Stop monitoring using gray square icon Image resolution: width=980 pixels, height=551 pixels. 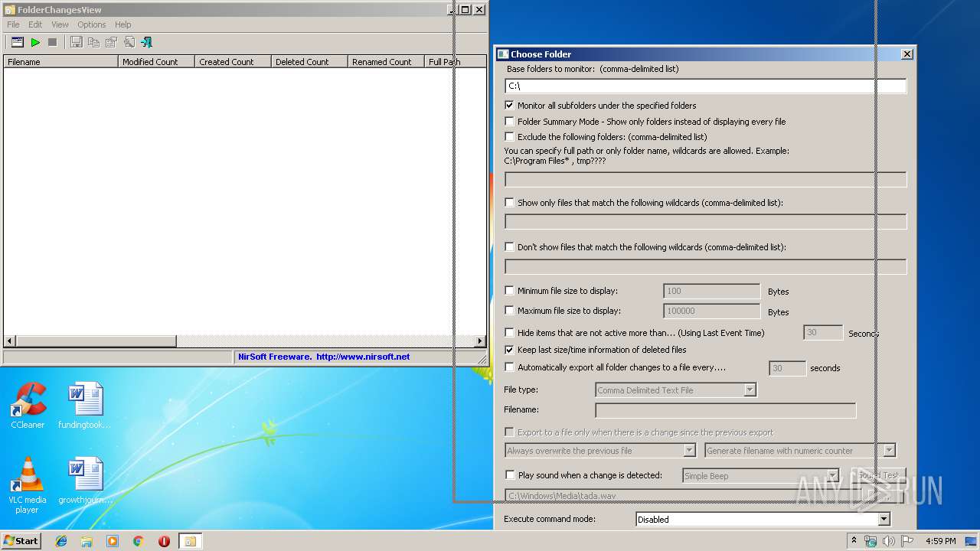pyautogui.click(x=53, y=42)
